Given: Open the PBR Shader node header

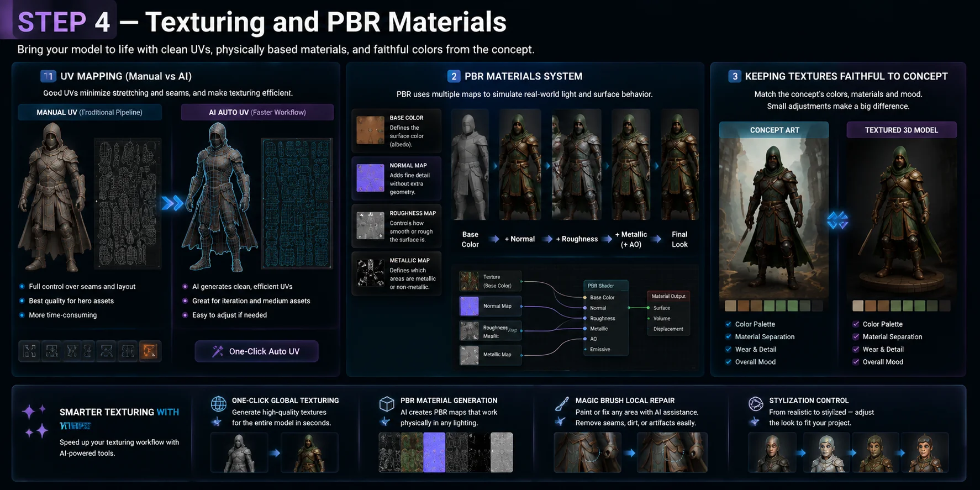Looking at the screenshot, I should click(x=606, y=286).
